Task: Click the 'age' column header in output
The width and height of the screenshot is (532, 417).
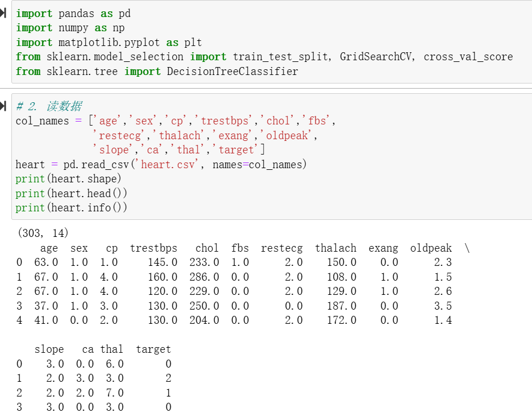Action: 49,248
